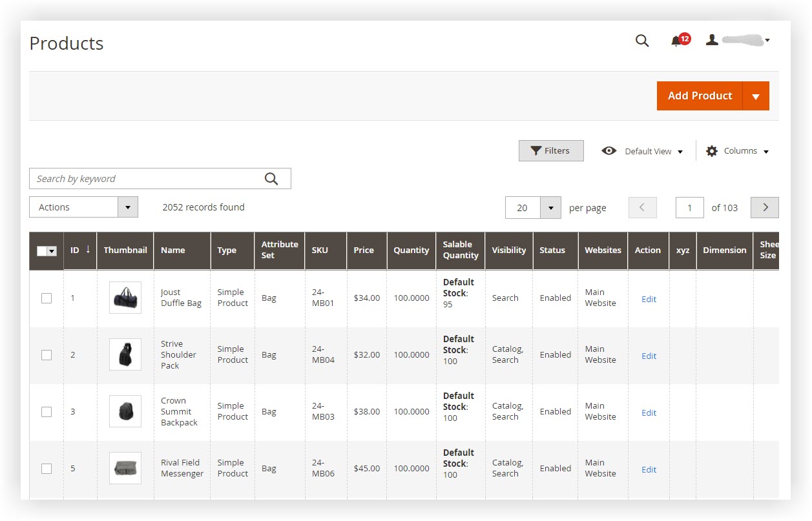The width and height of the screenshot is (812, 521).
Task: Click the Joust Duffle Bag thumbnail
Action: (x=125, y=298)
